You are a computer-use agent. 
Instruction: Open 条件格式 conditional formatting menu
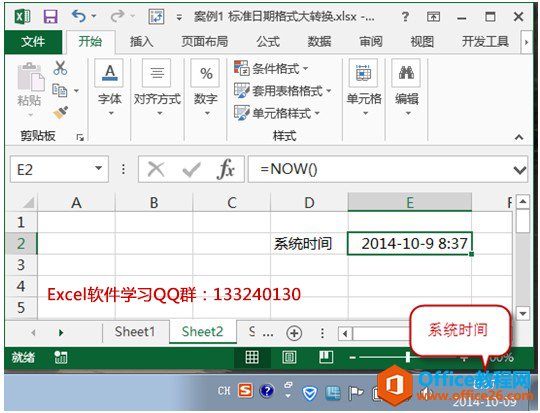point(271,69)
